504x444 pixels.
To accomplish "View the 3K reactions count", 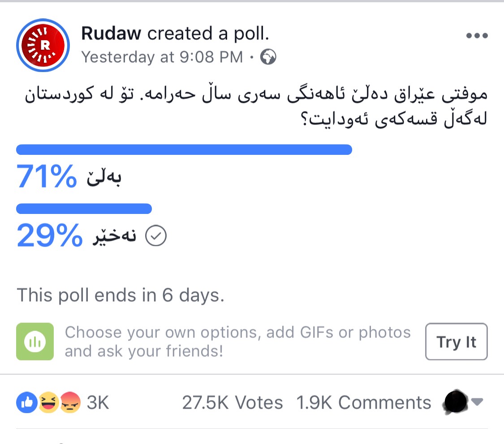I will tap(98, 402).
